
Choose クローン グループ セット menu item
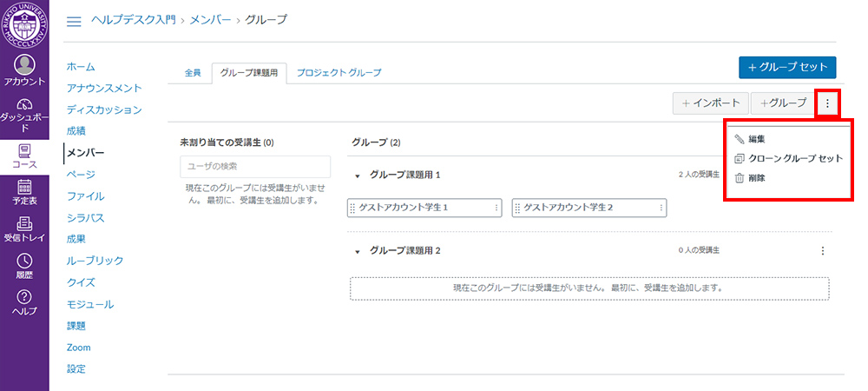[x=795, y=158]
